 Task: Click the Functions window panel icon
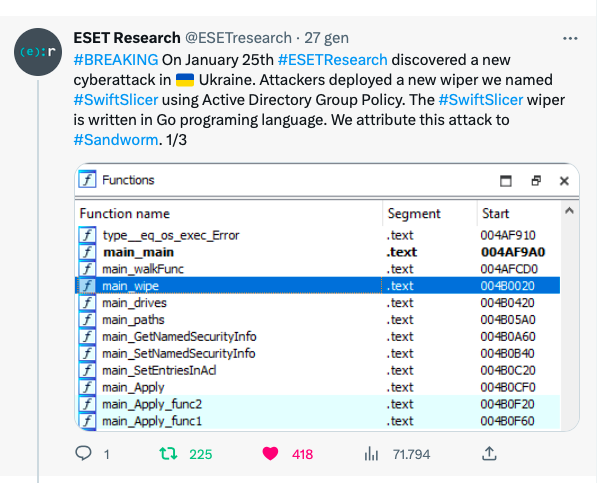(87, 180)
